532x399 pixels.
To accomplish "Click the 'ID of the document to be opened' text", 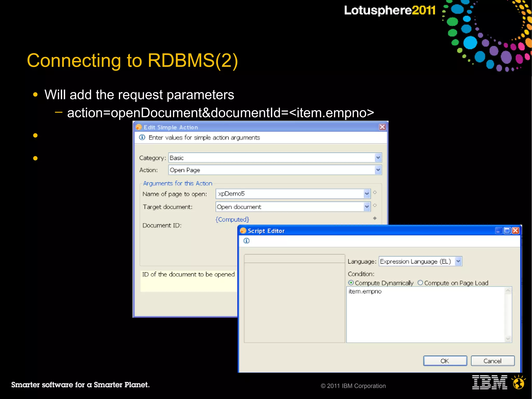I will click(x=188, y=274).
